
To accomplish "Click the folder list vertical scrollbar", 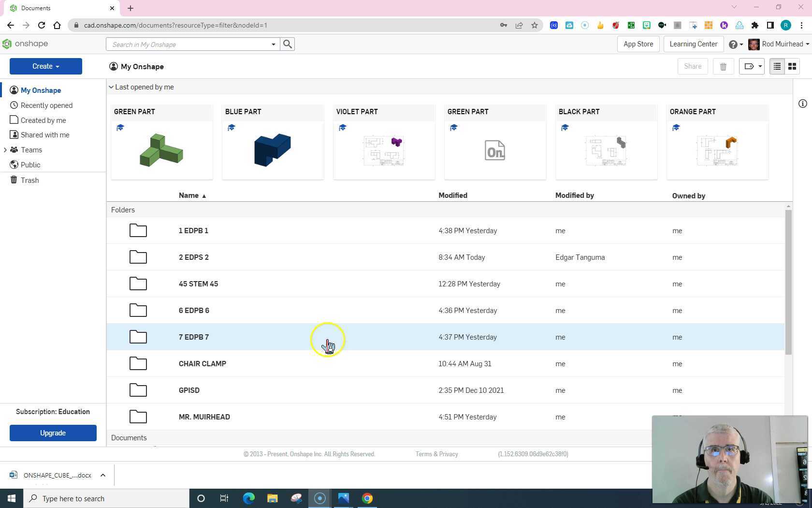I will pos(788,281).
